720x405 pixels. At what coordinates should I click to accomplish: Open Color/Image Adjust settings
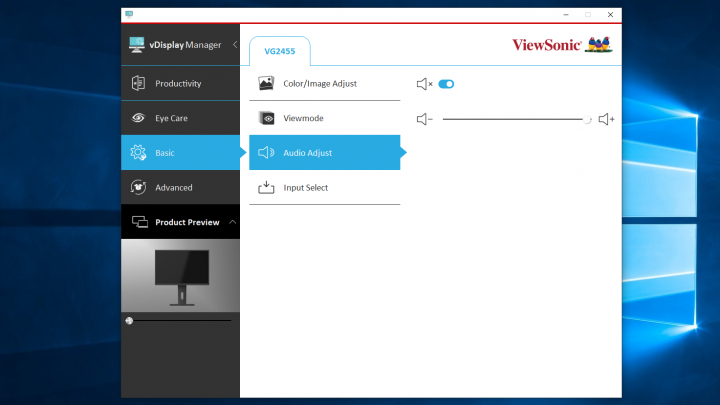[325, 83]
